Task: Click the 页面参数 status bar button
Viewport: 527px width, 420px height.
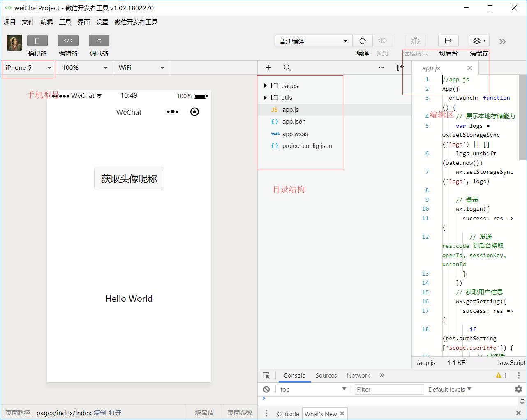Action: point(240,413)
